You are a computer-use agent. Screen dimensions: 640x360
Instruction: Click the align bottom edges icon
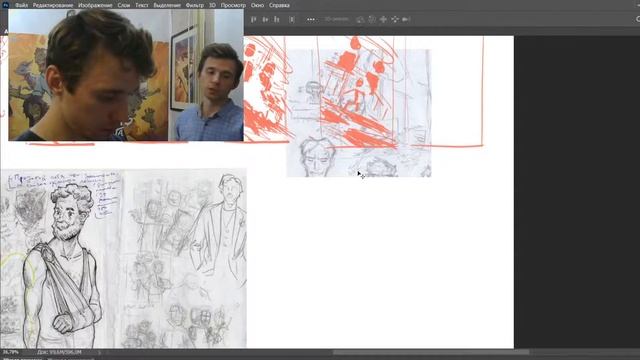pyautogui.click(x=277, y=19)
